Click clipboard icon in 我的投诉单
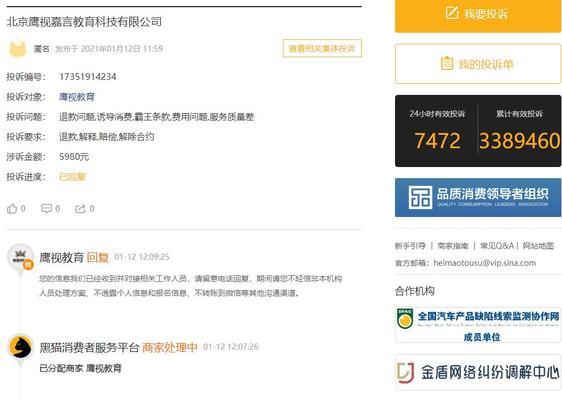562x400 pixels. (x=447, y=63)
